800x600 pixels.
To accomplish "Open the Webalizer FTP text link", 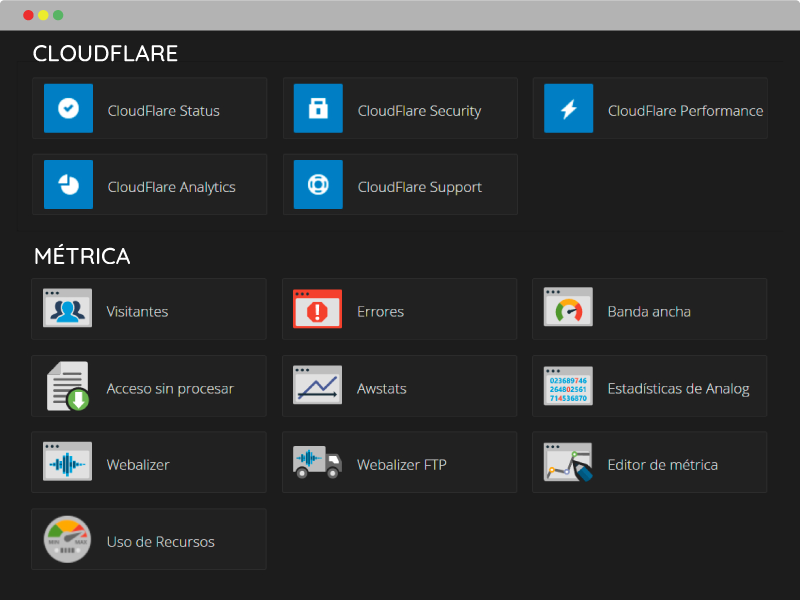I will click(402, 465).
